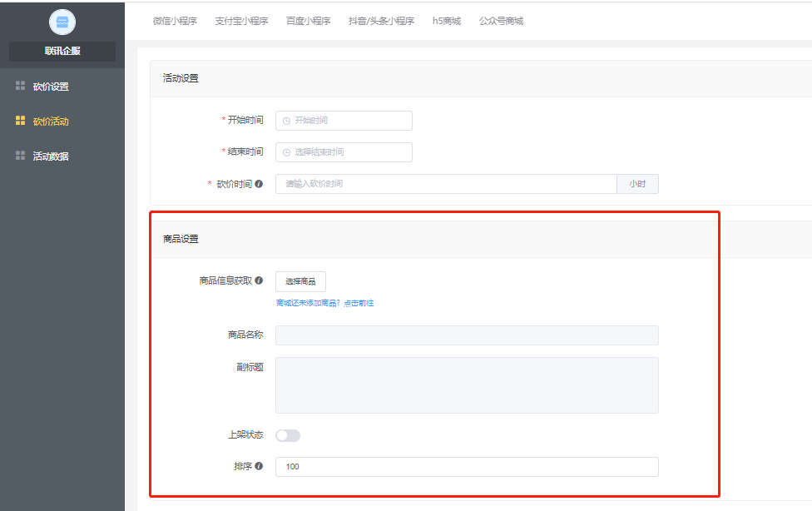Click the 副标题 text area
Screen dimensions: 812x511
(x=467, y=385)
